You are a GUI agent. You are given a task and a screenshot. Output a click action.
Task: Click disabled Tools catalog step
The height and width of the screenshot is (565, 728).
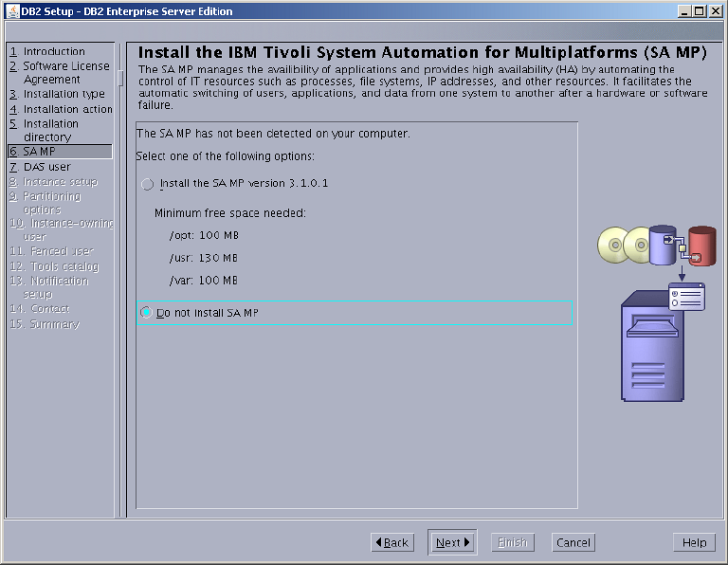[x=54, y=266]
